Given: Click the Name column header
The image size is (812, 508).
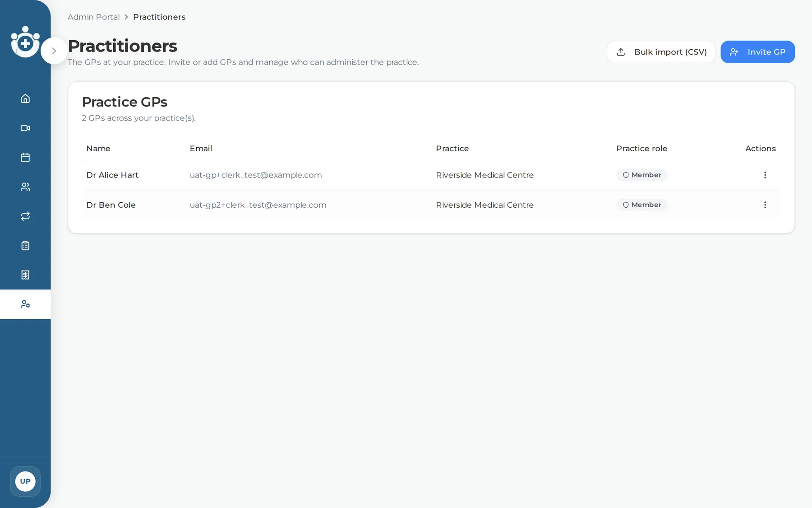Looking at the screenshot, I should coord(98,149).
